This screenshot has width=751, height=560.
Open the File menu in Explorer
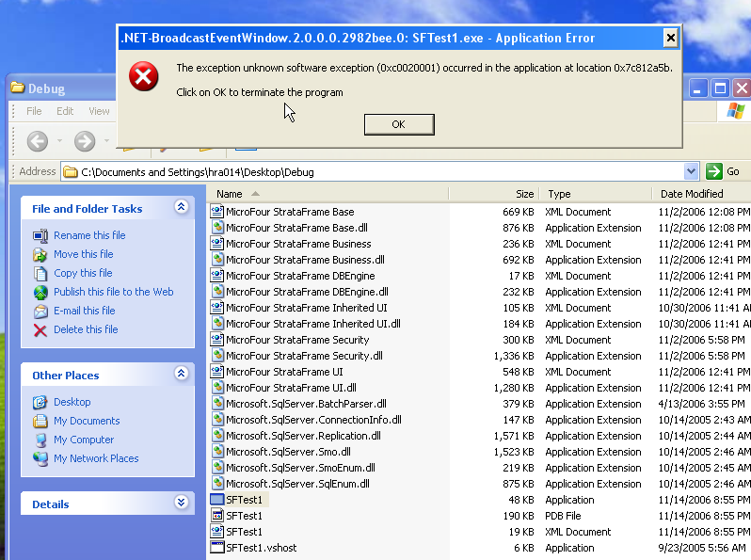tap(34, 111)
